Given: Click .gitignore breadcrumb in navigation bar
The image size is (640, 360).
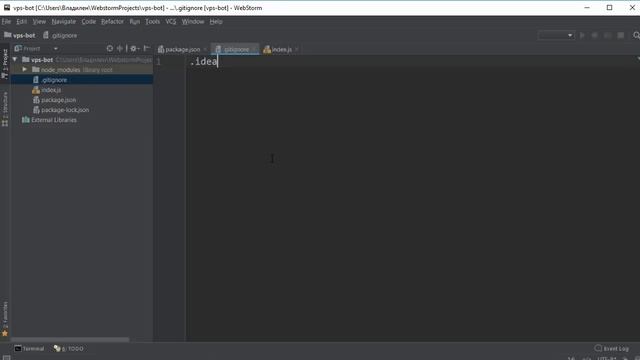Looking at the screenshot, I should coord(60,36).
